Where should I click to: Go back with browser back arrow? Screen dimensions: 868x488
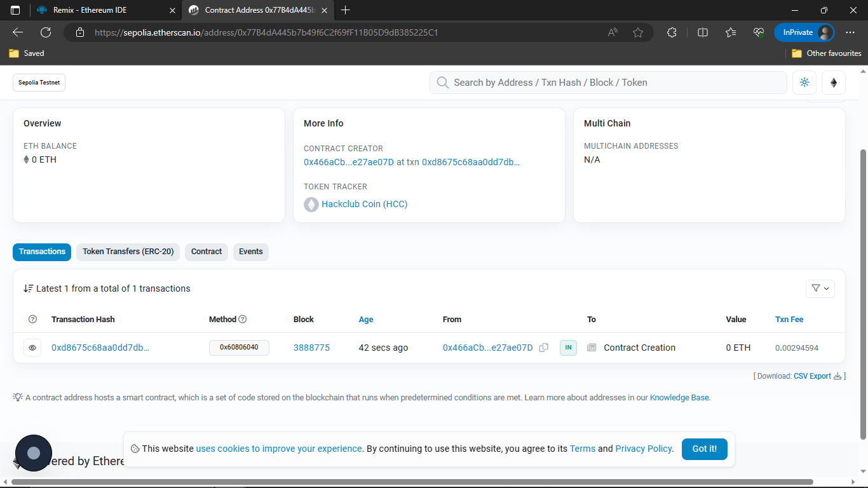18,32
